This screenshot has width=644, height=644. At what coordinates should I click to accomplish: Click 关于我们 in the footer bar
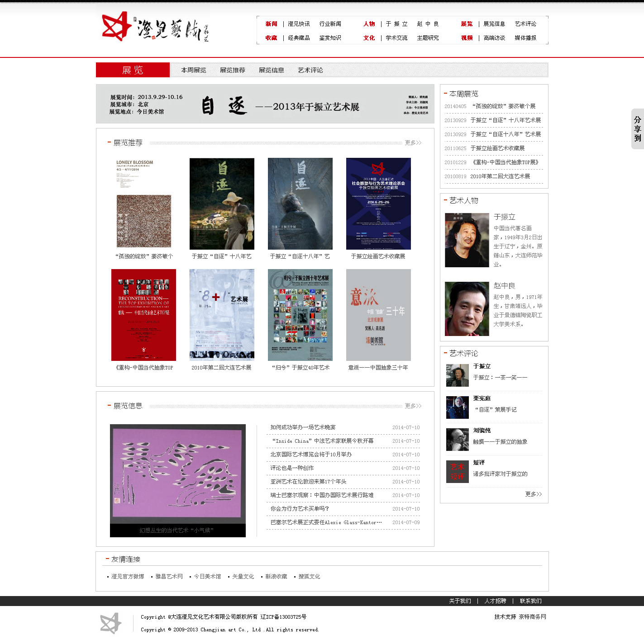point(460,601)
